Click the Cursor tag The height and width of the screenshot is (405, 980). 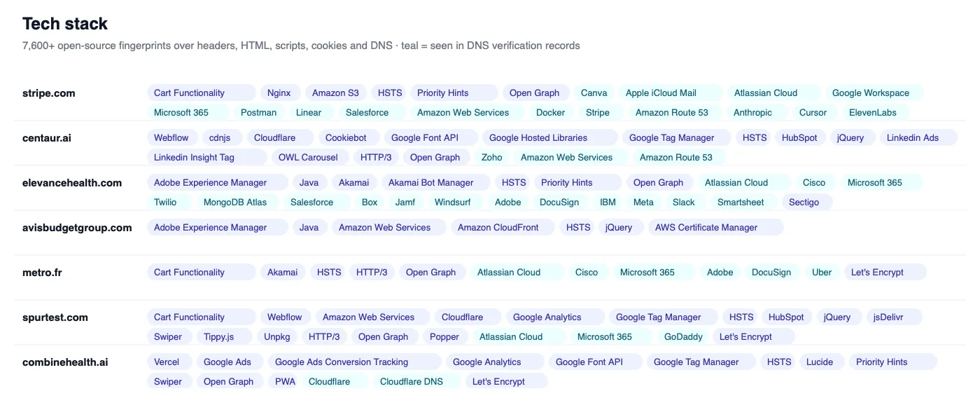pyautogui.click(x=814, y=113)
